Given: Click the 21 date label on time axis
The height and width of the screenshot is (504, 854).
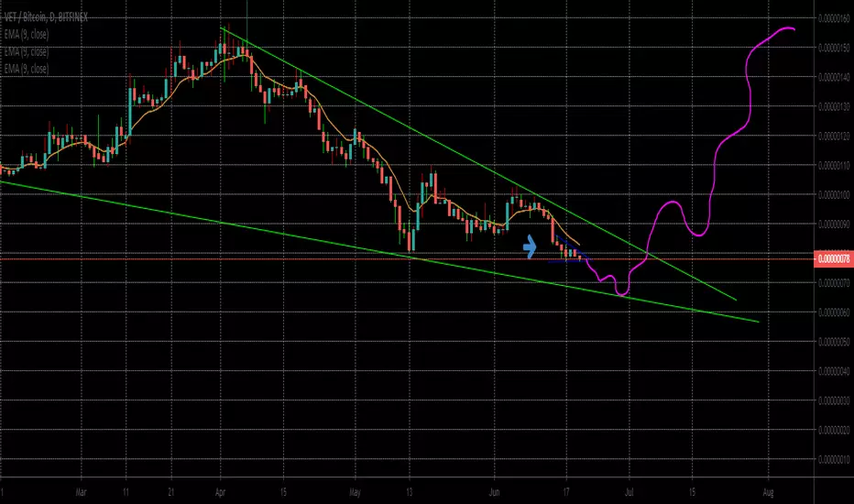Looking at the screenshot, I should 171,493.
